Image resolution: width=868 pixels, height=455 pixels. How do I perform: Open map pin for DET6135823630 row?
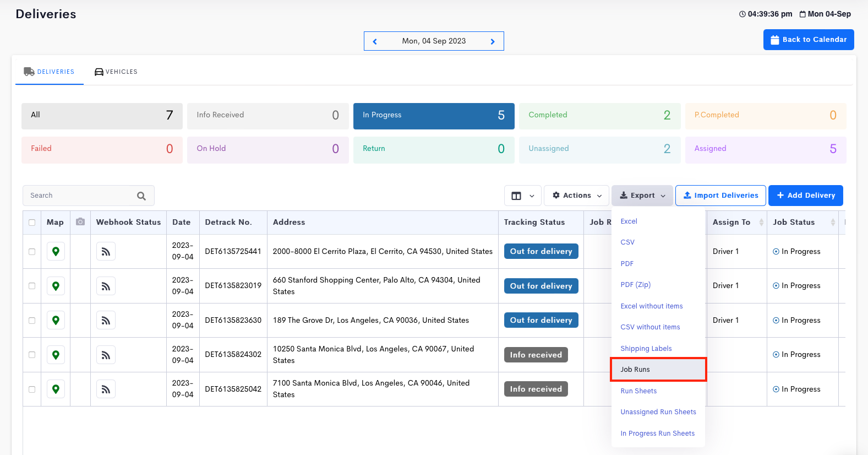[56, 320]
